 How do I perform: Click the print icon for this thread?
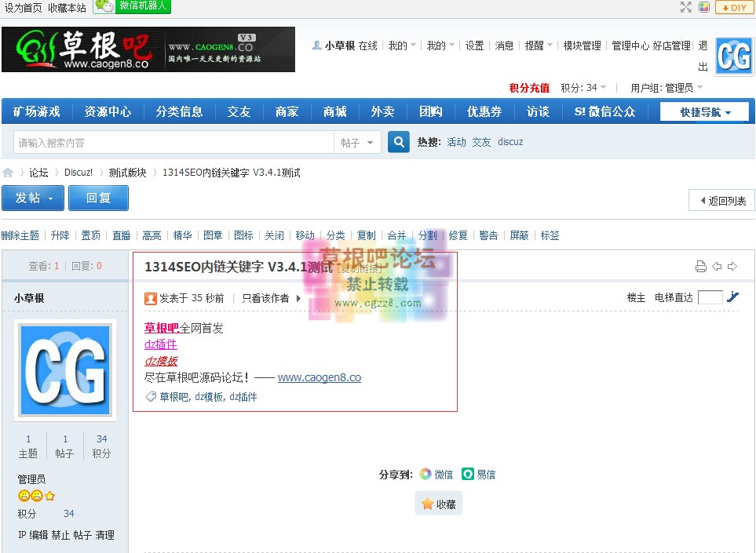700,266
